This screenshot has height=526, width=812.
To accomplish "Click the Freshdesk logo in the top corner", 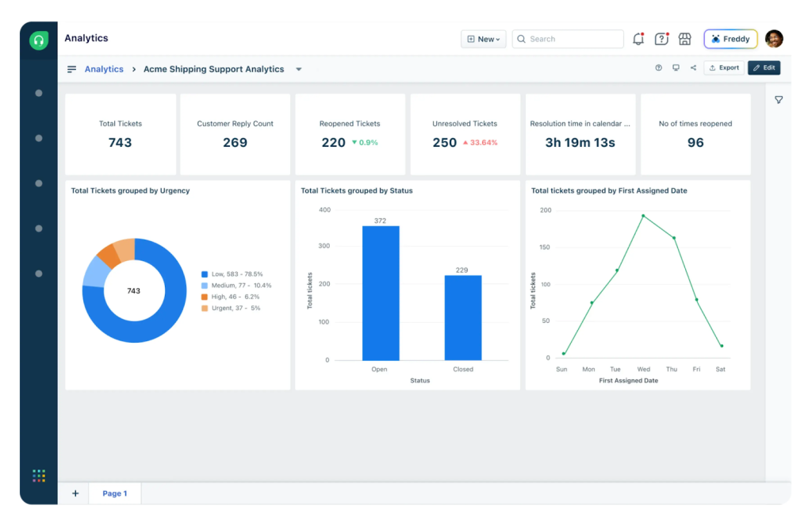I will click(38, 40).
